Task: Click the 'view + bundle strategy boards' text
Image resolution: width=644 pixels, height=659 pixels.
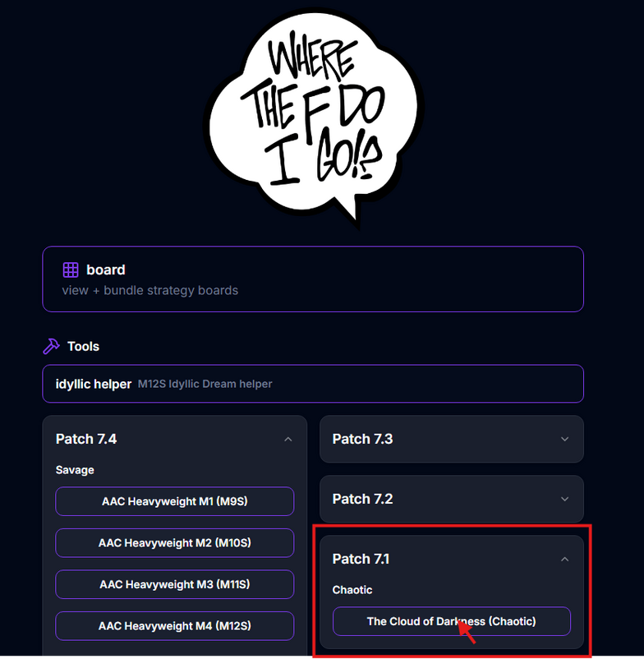Action: point(150,290)
